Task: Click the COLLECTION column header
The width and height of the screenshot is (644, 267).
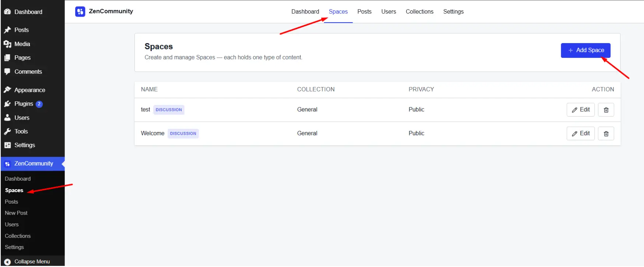Action: tap(316, 89)
